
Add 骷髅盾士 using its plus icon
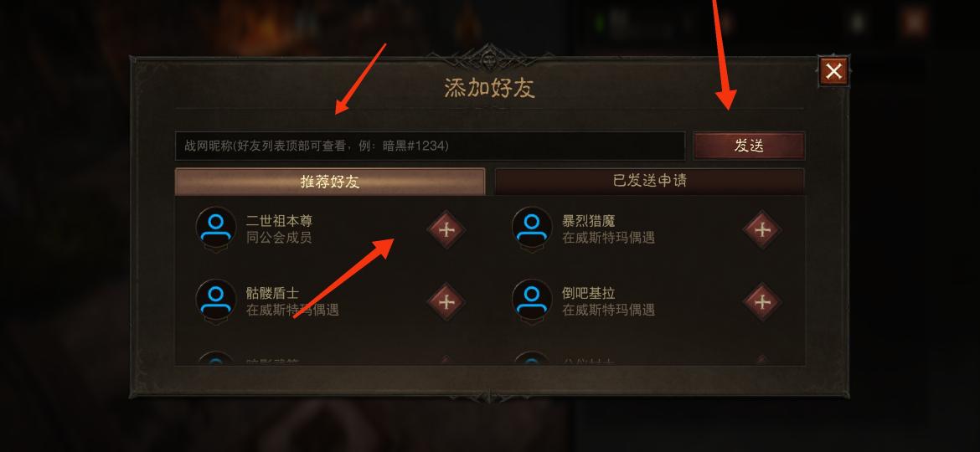[x=446, y=302]
